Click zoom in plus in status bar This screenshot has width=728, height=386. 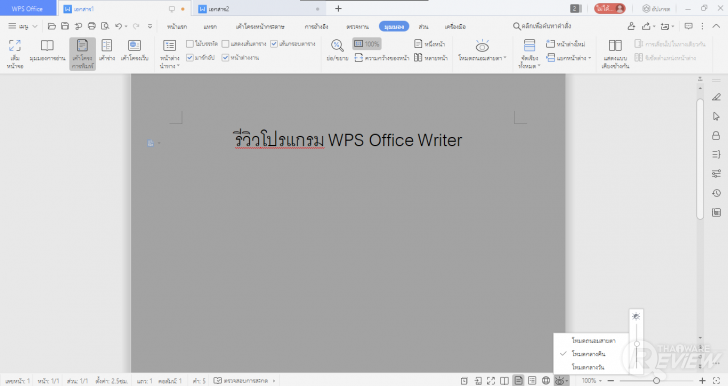tap(702, 380)
